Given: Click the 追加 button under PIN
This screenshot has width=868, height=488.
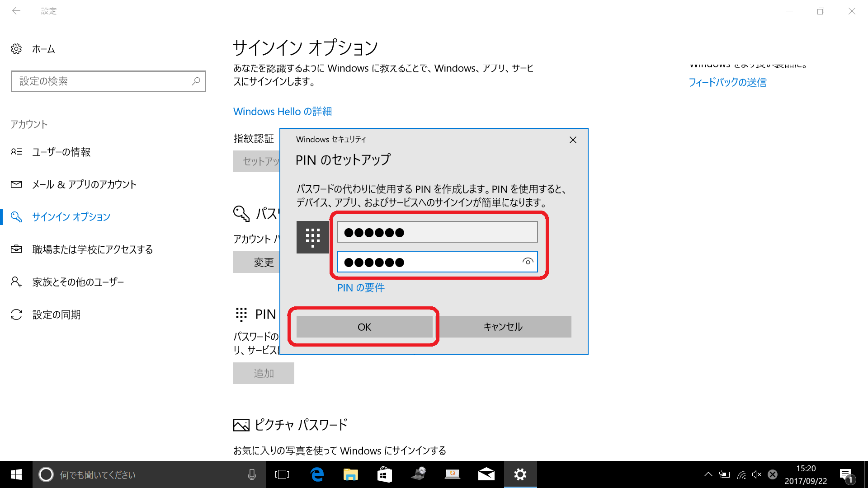Looking at the screenshot, I should pyautogui.click(x=264, y=373).
